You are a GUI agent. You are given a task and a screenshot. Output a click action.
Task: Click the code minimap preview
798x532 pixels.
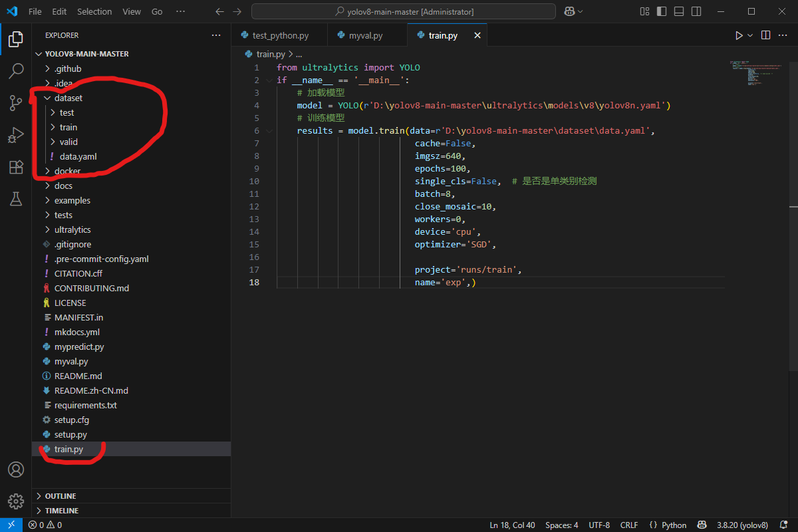[755, 73]
